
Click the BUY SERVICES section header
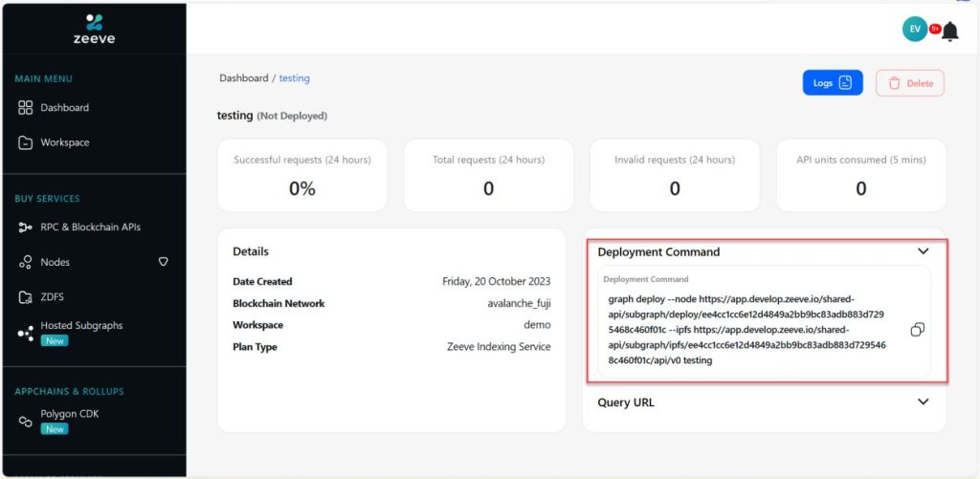48,199
